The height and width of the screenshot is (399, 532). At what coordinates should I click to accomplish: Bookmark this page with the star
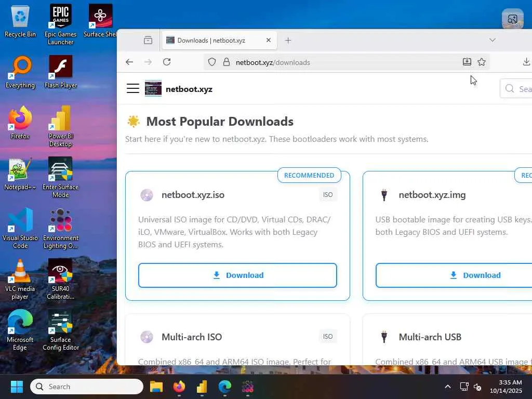482,62
